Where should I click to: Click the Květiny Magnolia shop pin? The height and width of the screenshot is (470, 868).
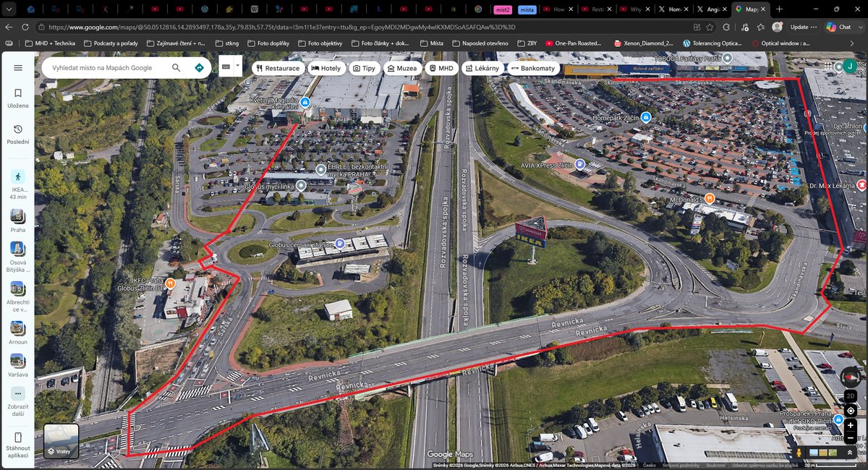coord(305,102)
